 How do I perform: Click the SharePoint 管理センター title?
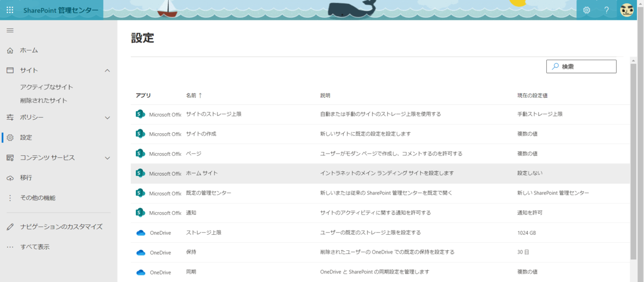point(61,10)
